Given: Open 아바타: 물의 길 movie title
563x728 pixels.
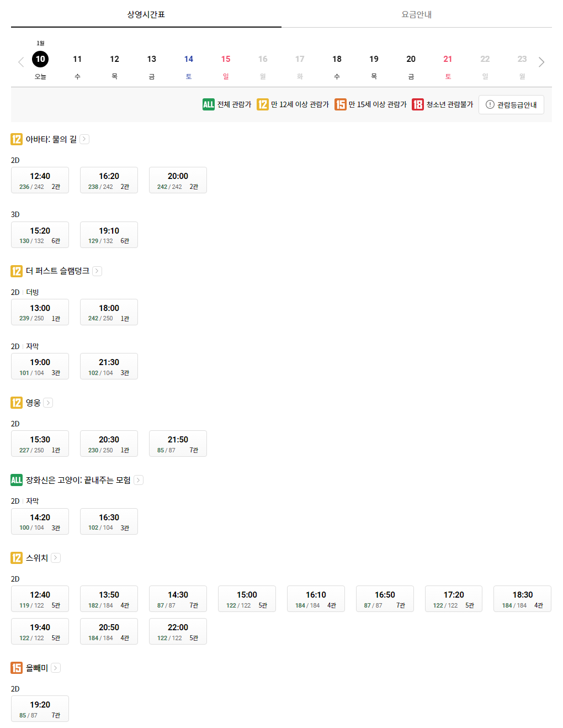Looking at the screenshot, I should pyautogui.click(x=51, y=139).
